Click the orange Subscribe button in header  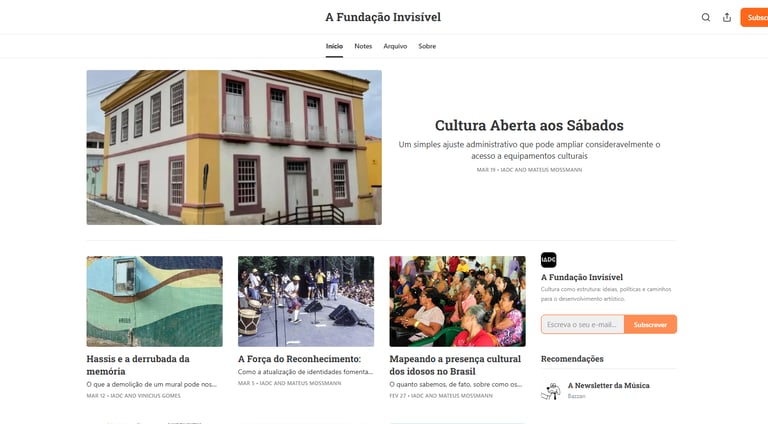(x=754, y=18)
